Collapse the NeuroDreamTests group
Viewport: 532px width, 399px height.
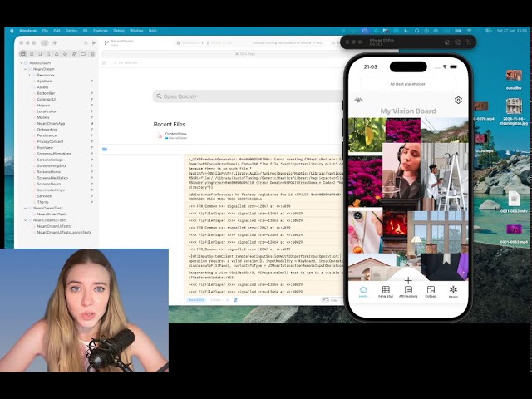[x=26, y=208]
